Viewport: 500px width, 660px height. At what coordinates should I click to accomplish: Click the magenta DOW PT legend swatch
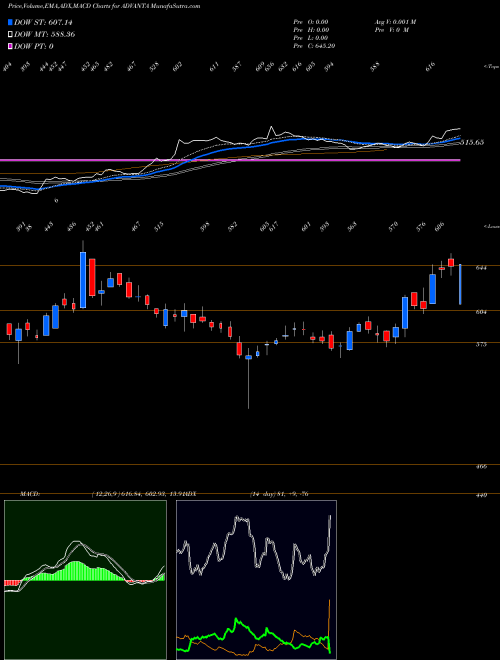click(x=10, y=46)
